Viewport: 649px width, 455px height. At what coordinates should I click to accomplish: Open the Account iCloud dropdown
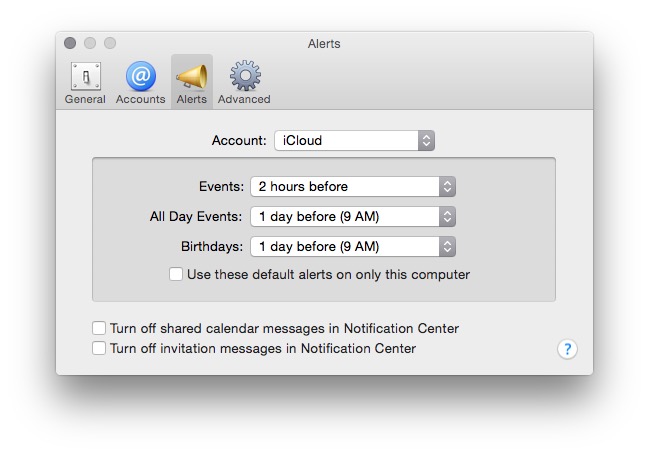(354, 140)
